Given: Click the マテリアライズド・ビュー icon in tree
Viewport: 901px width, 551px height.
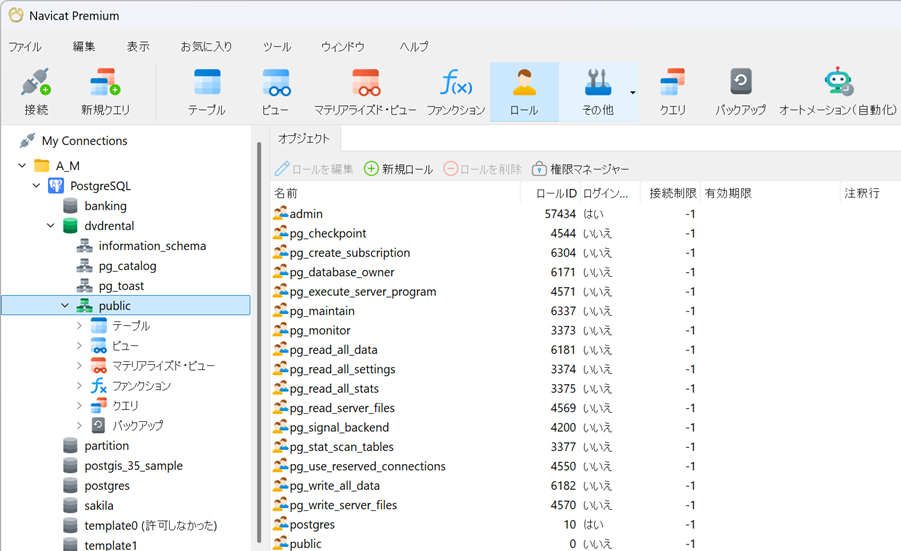Looking at the screenshot, I should coord(99,365).
